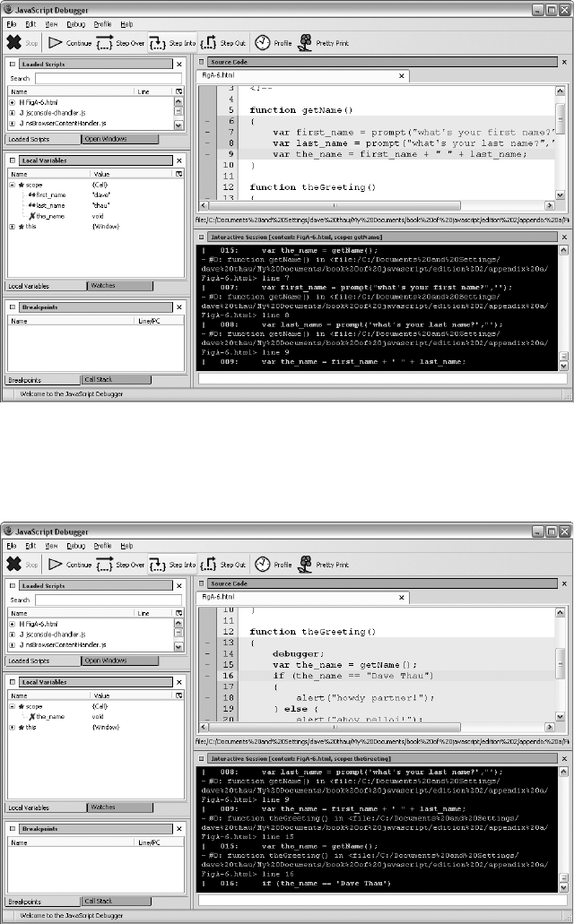Click Profile clock icon in the getName-scope window toolbar
This screenshot has height=924, width=574.
pyautogui.click(x=263, y=42)
